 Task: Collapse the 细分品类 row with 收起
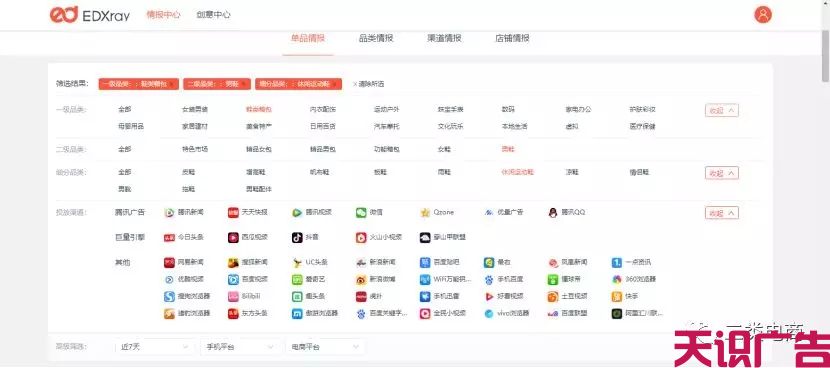(721, 173)
